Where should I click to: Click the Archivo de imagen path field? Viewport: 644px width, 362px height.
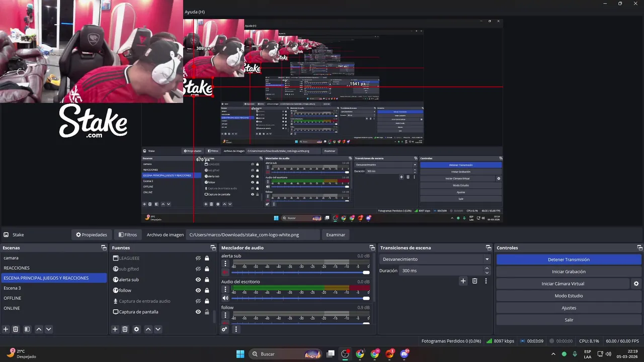[253, 235]
